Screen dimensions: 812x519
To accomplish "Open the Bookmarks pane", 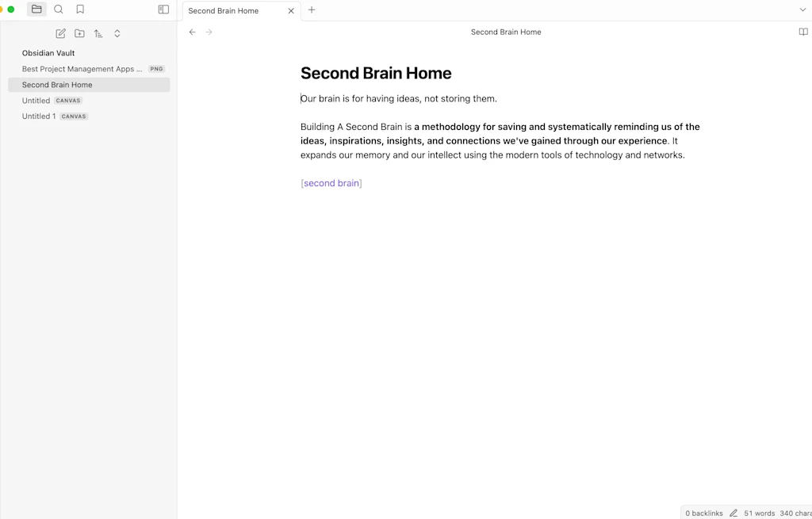I will tap(79, 9).
